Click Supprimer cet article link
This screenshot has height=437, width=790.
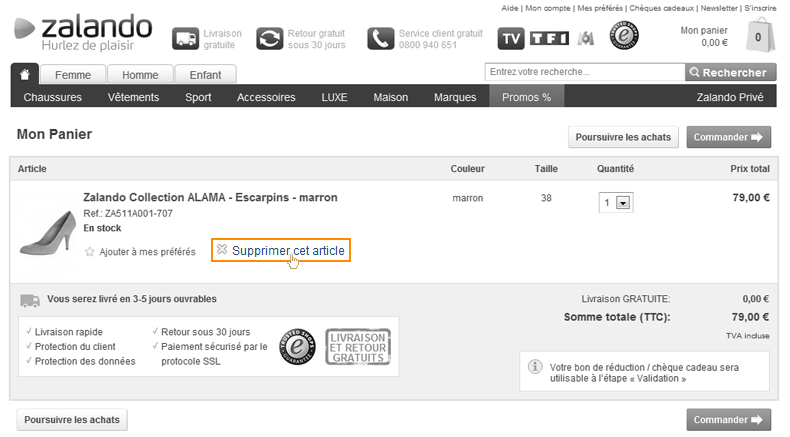pyautogui.click(x=288, y=251)
